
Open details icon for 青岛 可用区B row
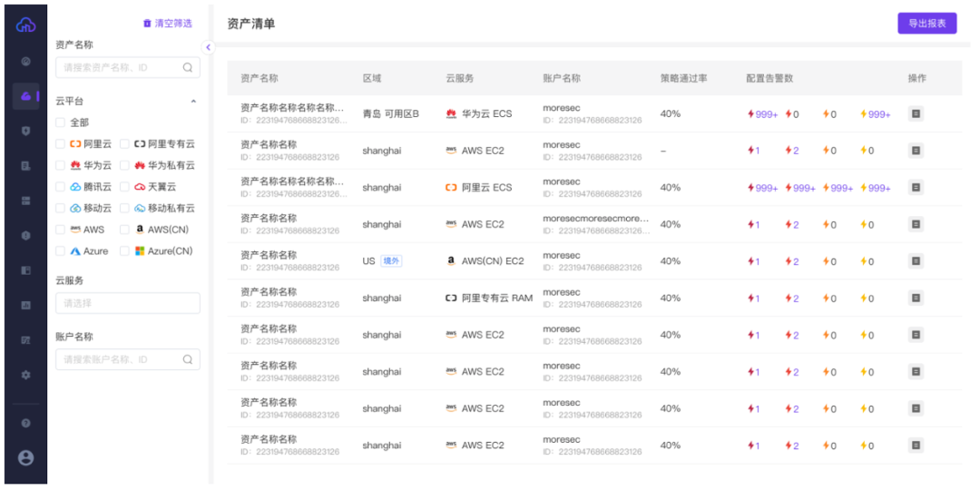(x=916, y=113)
